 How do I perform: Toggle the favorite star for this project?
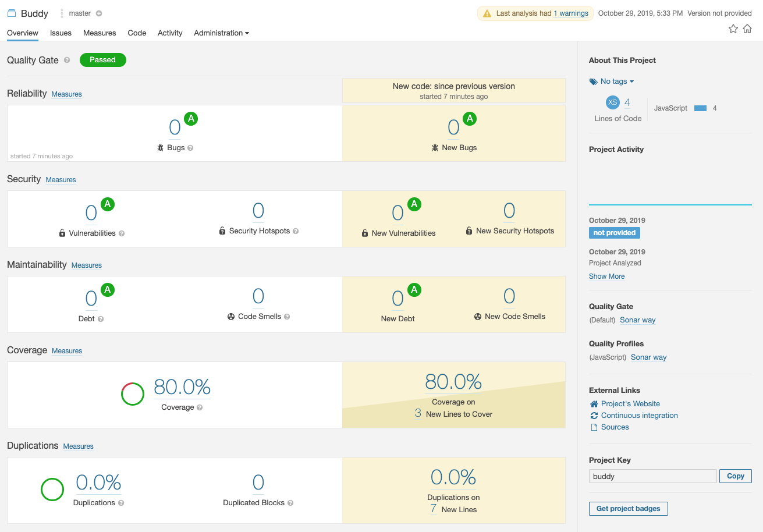coord(733,28)
